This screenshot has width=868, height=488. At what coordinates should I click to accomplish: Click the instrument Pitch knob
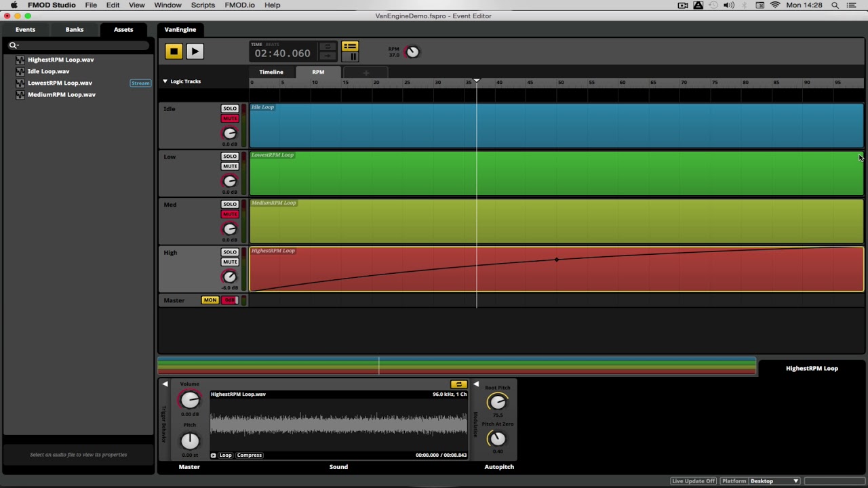click(x=190, y=441)
